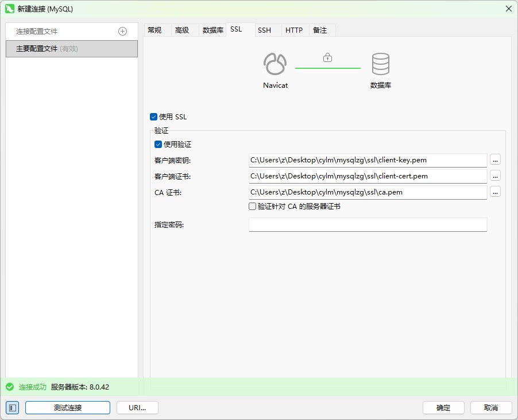The image size is (518, 420).
Task: Browse for CA certificate file
Action: [x=495, y=192]
